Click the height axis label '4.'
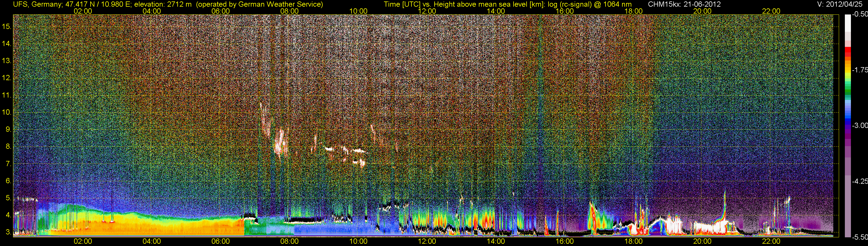This screenshot has width=868, height=246. 9,215
